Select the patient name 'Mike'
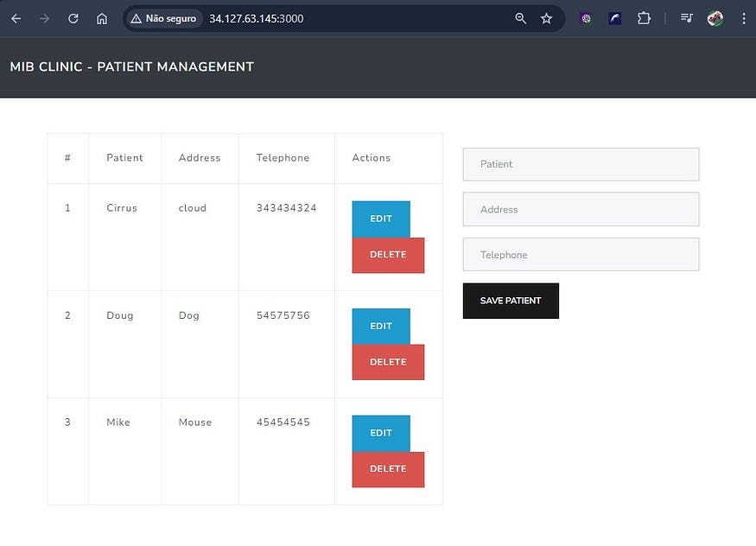Viewport: 756px width, 546px height. 118,422
